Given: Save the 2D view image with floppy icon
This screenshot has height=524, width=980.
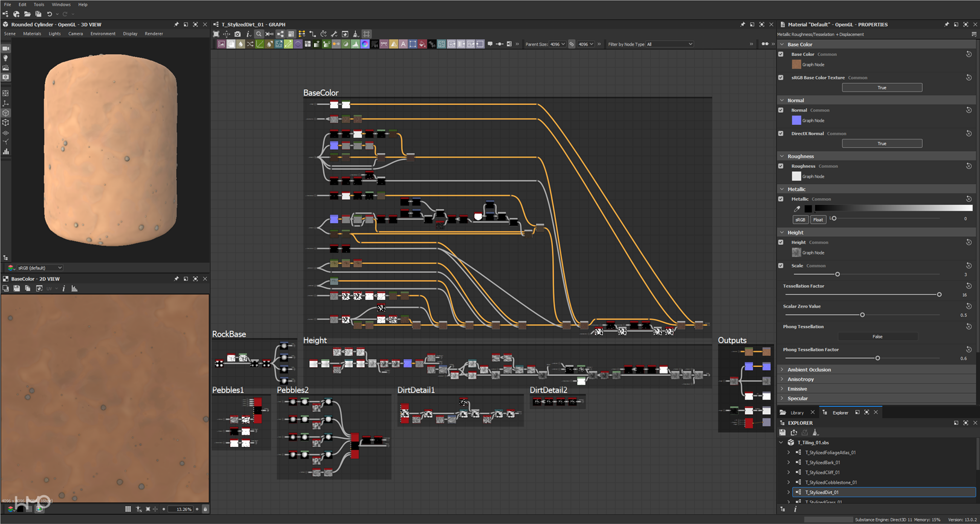Looking at the screenshot, I should point(17,289).
